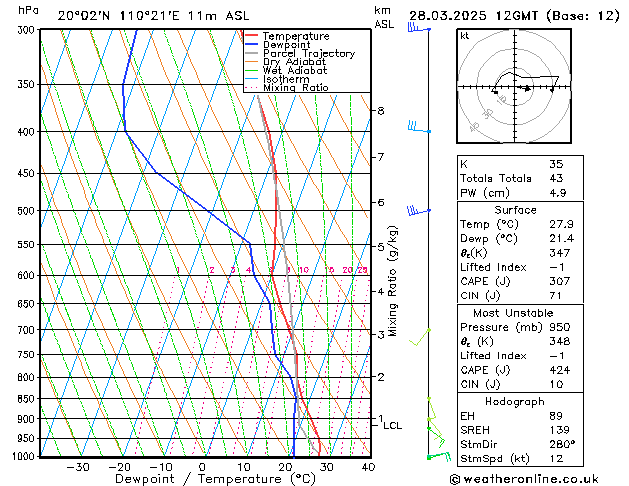Click the Most Unstable theta-e value 348
The height and width of the screenshot is (486, 629).
560,341
